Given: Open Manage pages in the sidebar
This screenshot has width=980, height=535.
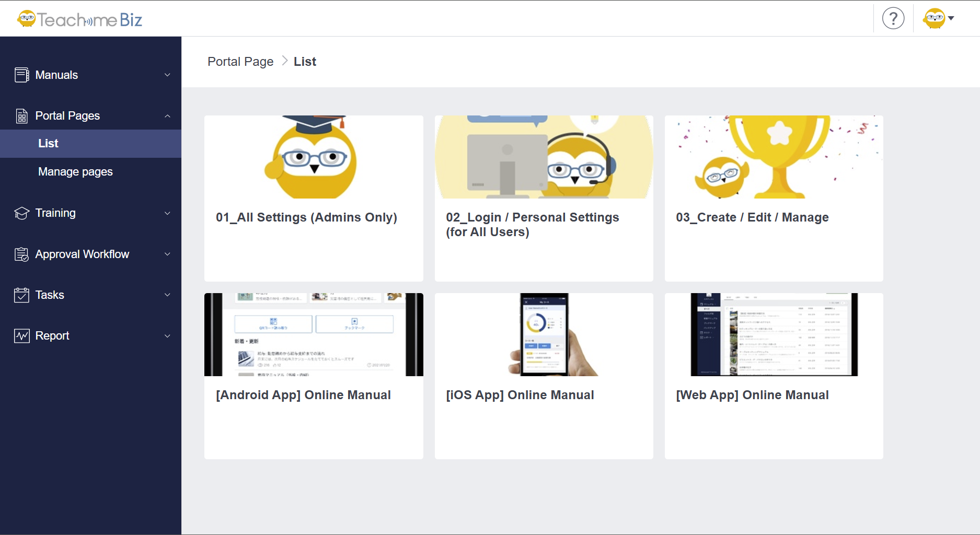Looking at the screenshot, I should (75, 172).
